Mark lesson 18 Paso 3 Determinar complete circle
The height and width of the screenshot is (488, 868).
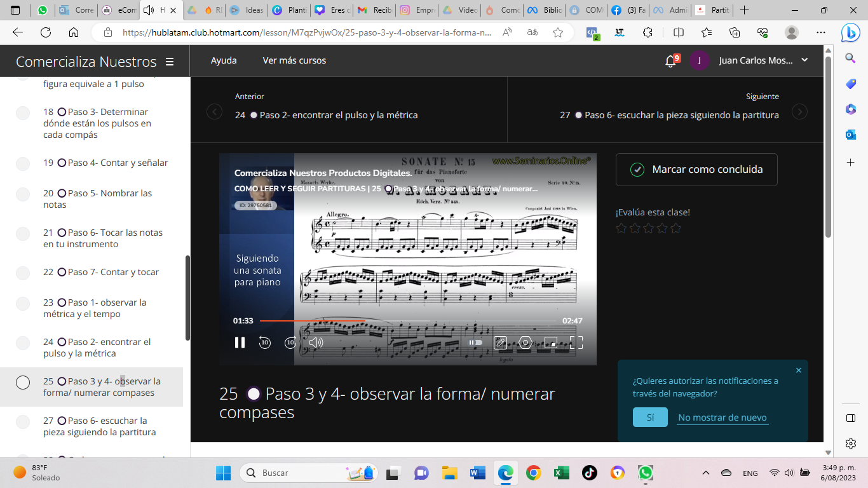[x=23, y=113]
